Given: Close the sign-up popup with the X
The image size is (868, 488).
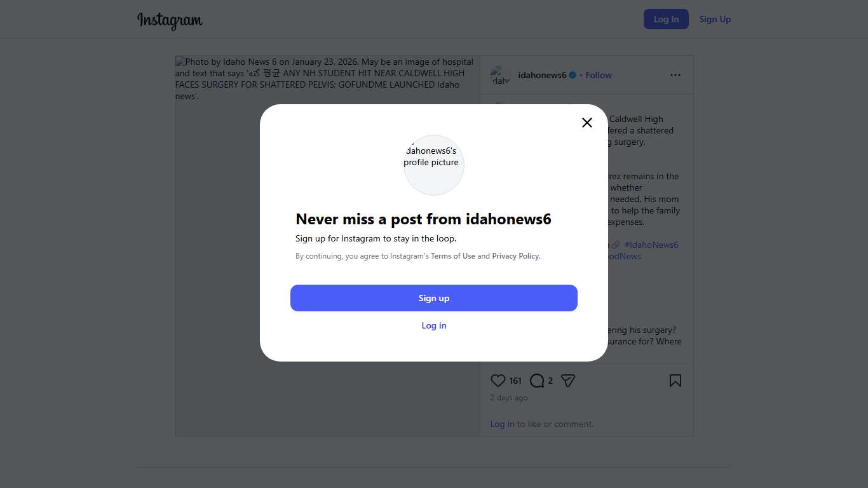Looking at the screenshot, I should pyautogui.click(x=587, y=123).
